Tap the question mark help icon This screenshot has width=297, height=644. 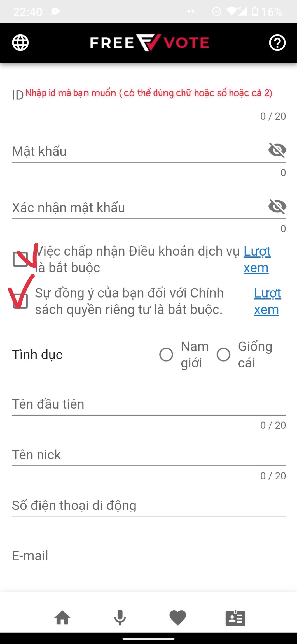277,43
